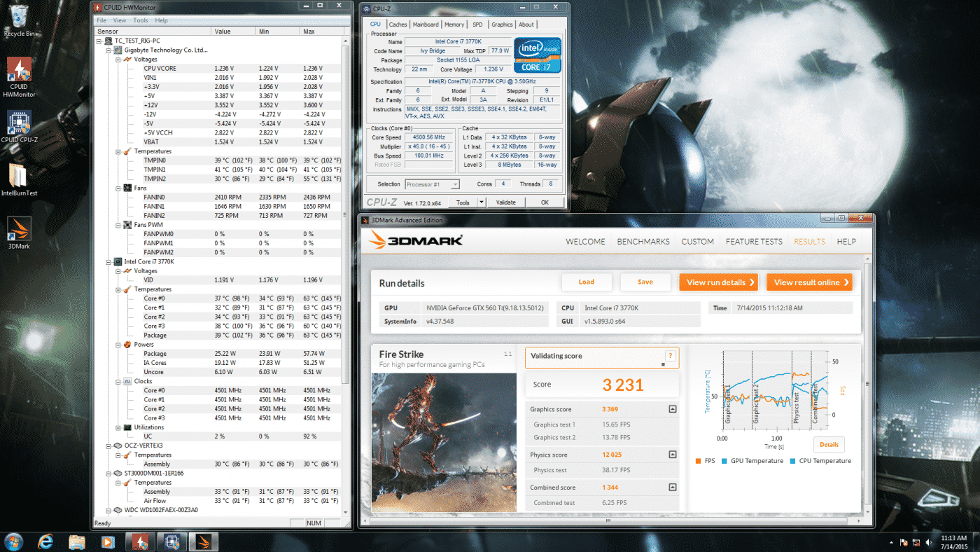Collapse the Physics score section in 3DMark
980x552 pixels.
pos(673,455)
